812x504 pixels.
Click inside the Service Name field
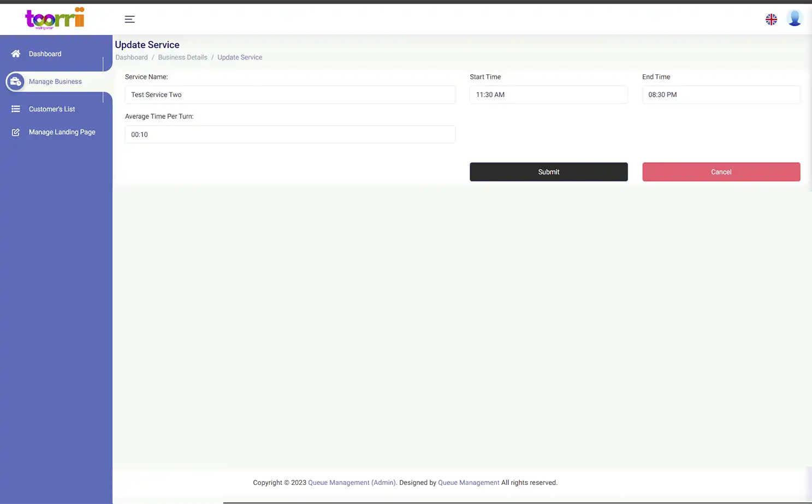pyautogui.click(x=290, y=94)
